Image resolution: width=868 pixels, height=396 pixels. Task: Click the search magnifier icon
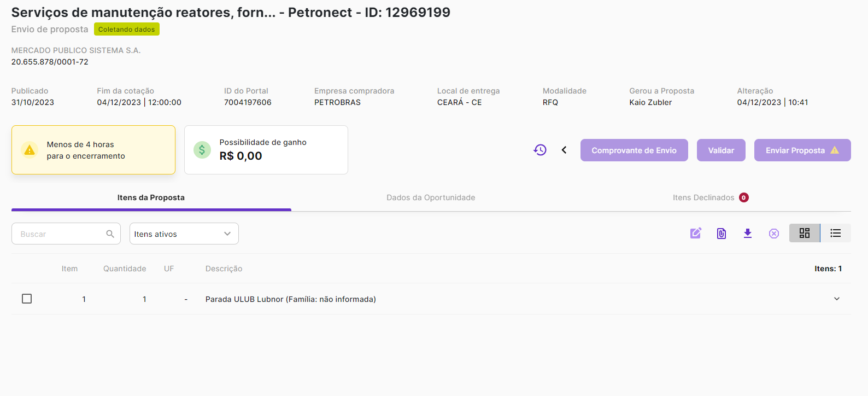pos(110,234)
